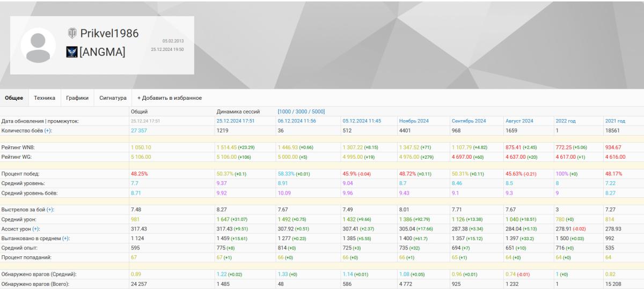
Task: Click the gray update date 25.12.24 17:51
Action: point(145,121)
